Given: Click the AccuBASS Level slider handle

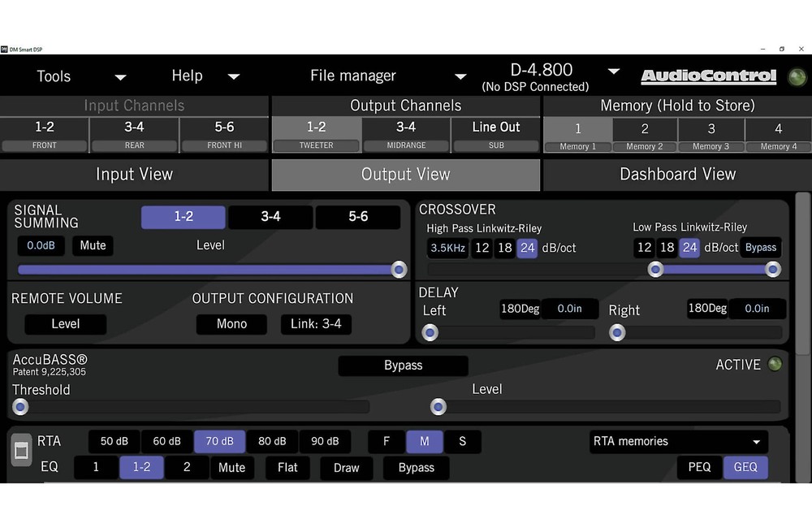Looking at the screenshot, I should point(438,407).
